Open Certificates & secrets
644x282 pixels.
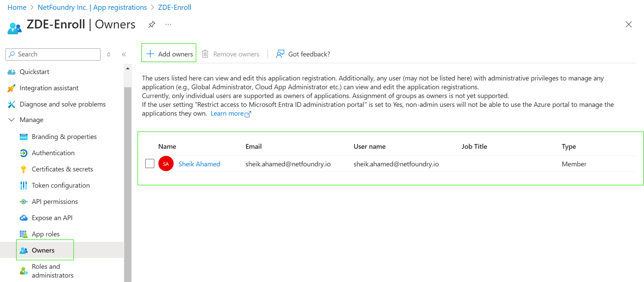click(62, 169)
